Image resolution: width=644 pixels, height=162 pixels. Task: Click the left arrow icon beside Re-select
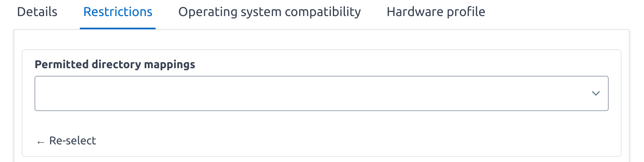click(41, 142)
